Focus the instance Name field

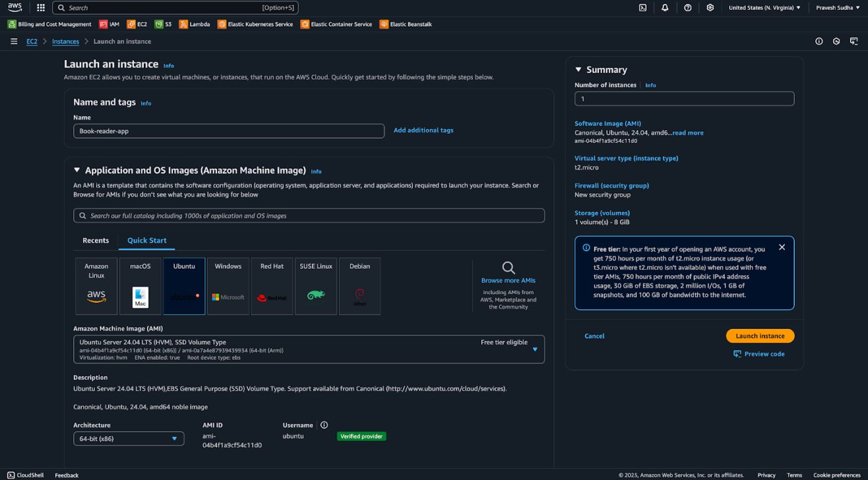click(229, 131)
